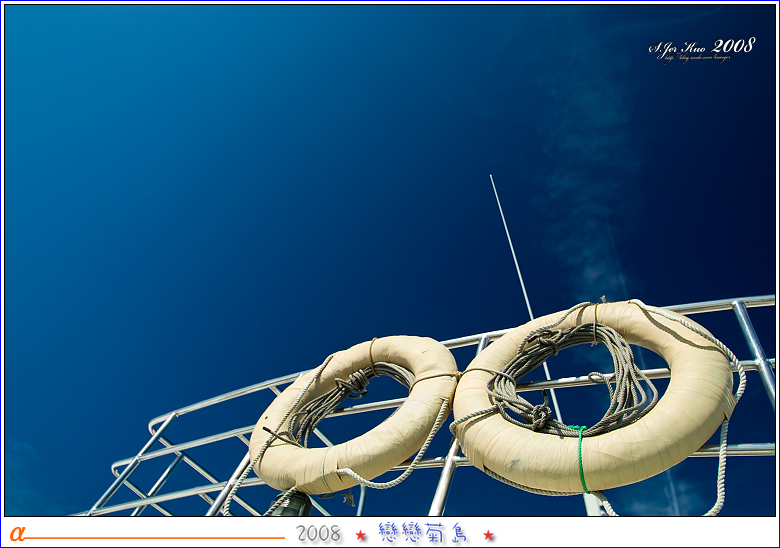
Task: Click the blue Chinese title '戀戀菊島'
Action: pos(424,533)
